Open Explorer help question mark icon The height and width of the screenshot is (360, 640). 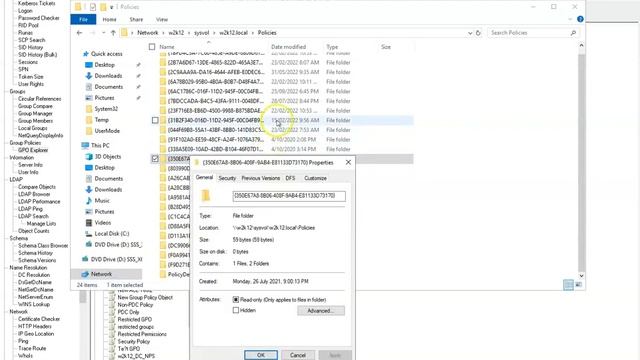coord(580,19)
